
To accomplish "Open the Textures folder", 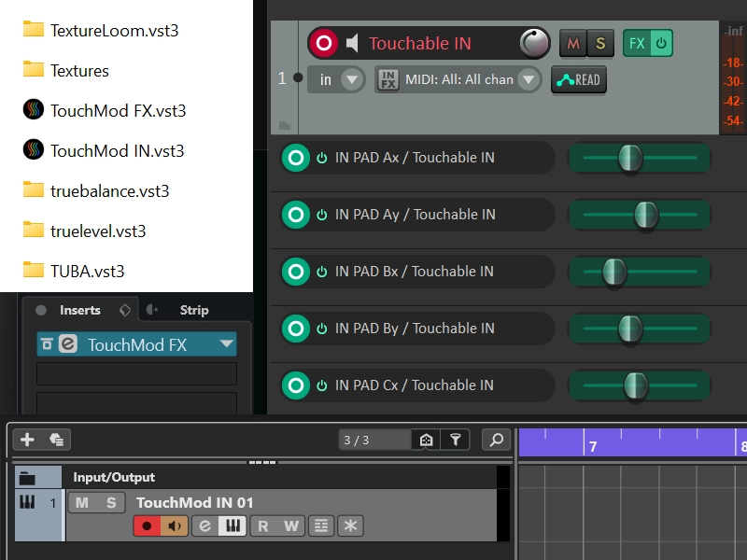I will click(65, 71).
